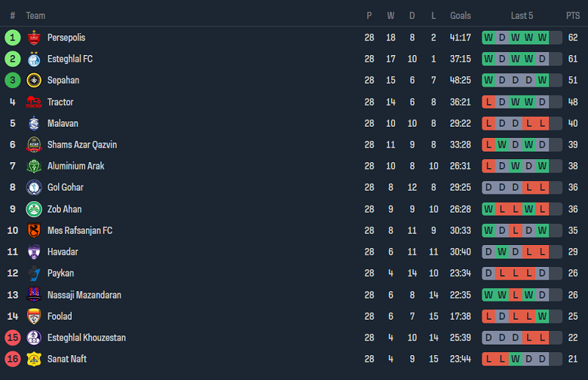Click the Sepahan team logo

[x=34, y=81]
